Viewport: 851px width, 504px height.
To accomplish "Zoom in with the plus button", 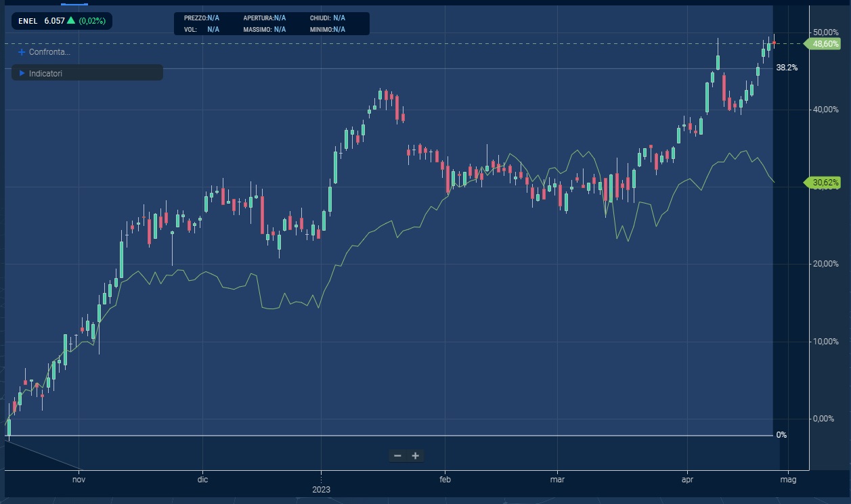I will 416,455.
